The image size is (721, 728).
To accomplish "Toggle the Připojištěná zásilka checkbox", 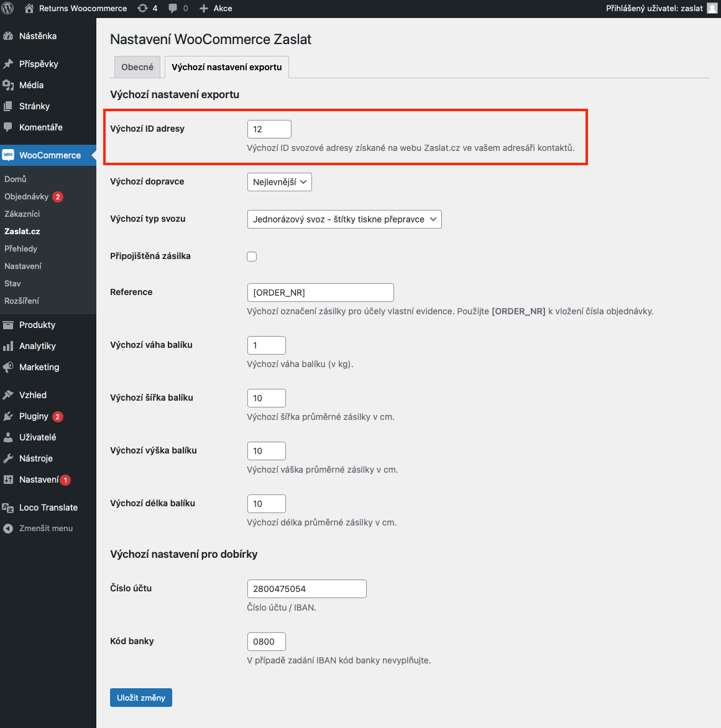I will click(252, 257).
